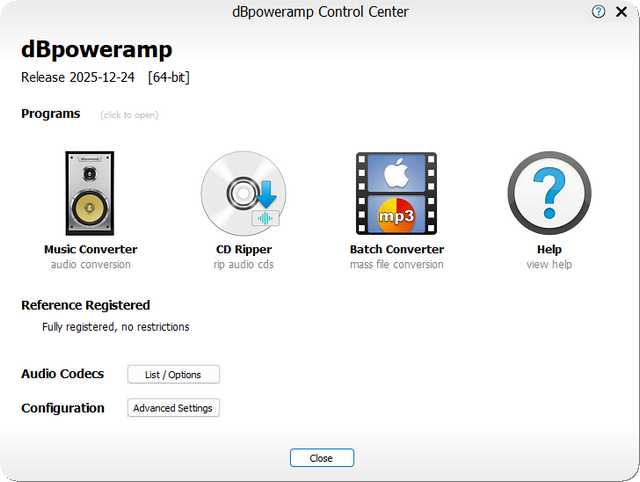
Task: Click the Music Converter label
Action: click(91, 249)
